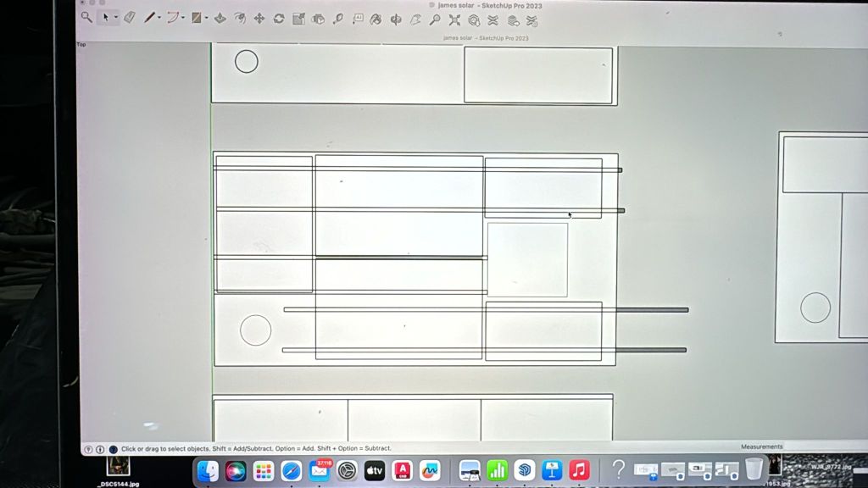
Task: Open the Music app in the Dock
Action: [x=579, y=469]
